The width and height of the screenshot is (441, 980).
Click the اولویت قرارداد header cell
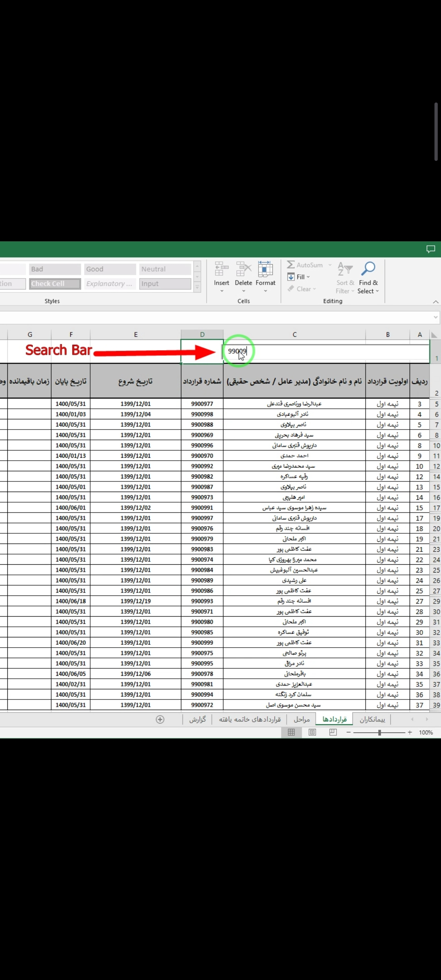click(x=388, y=381)
